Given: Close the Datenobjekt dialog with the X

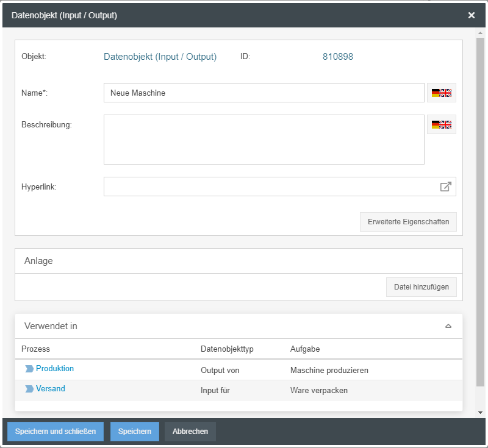Looking at the screenshot, I should [x=472, y=15].
